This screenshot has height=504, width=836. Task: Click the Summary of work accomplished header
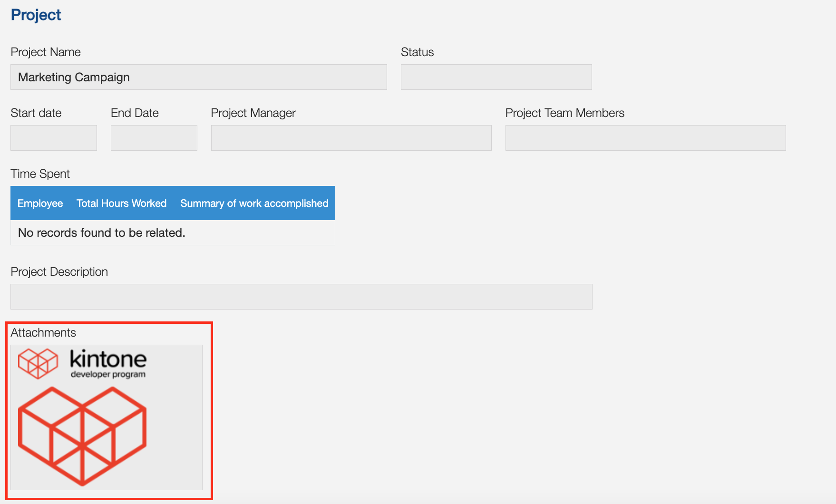pos(254,203)
